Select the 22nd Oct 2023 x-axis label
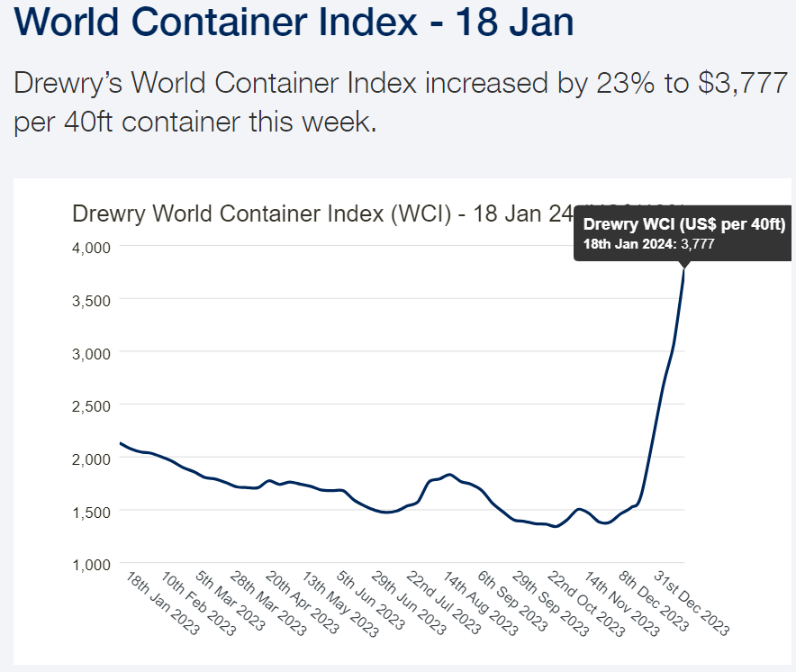This screenshot has height=672, width=796. tap(586, 604)
